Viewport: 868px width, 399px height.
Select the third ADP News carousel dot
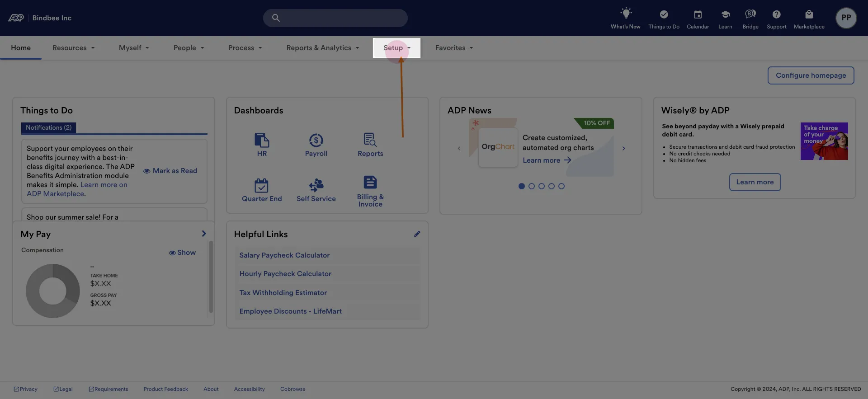(x=542, y=186)
